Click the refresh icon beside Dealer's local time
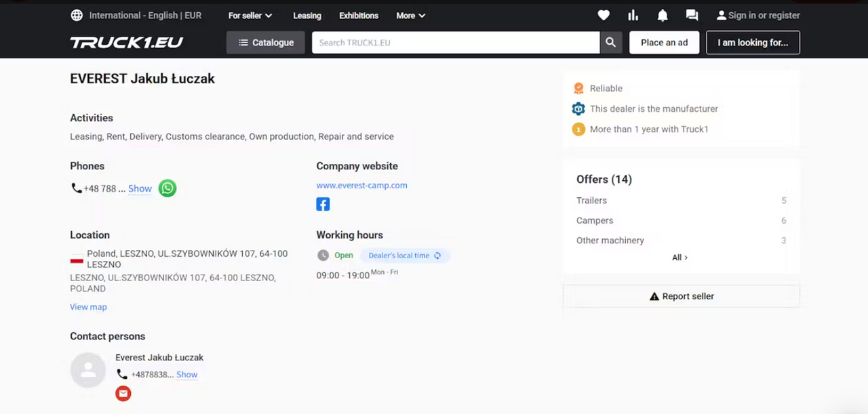Screen dimensions: 868x414 437,255
